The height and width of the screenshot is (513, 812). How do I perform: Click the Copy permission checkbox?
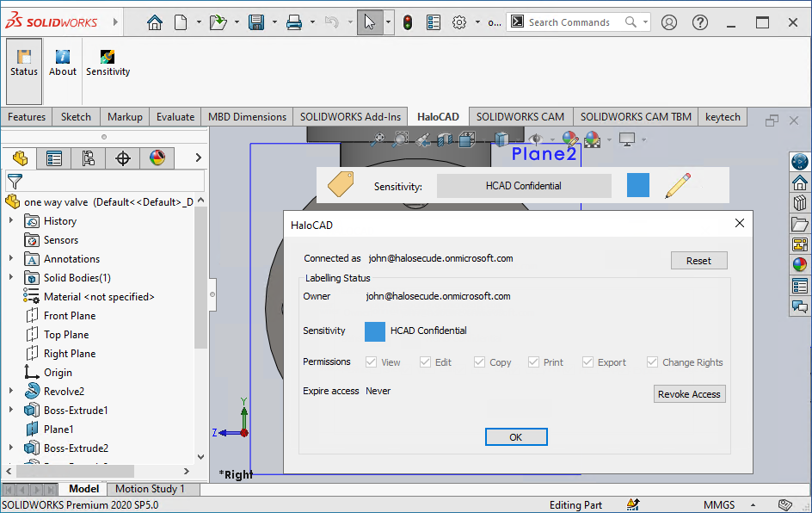[479, 362]
